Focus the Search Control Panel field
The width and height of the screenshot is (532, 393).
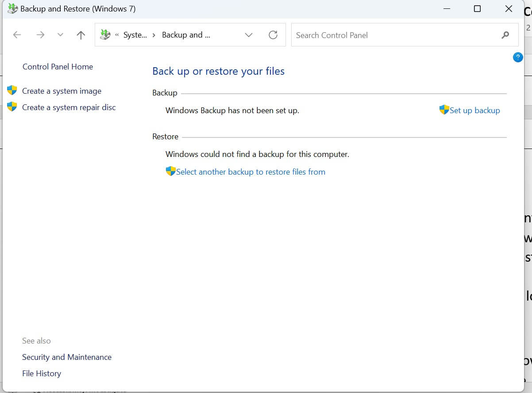(405, 35)
